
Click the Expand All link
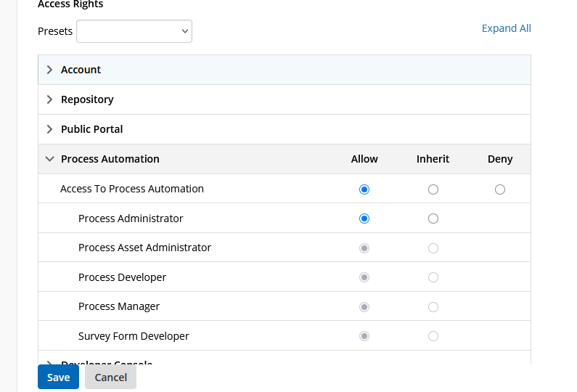point(506,28)
